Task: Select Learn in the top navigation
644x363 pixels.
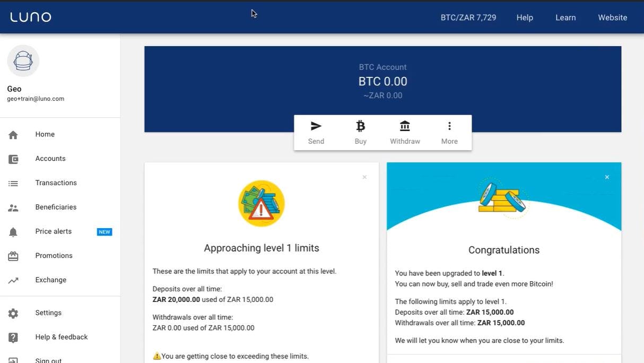Action: coord(565,17)
